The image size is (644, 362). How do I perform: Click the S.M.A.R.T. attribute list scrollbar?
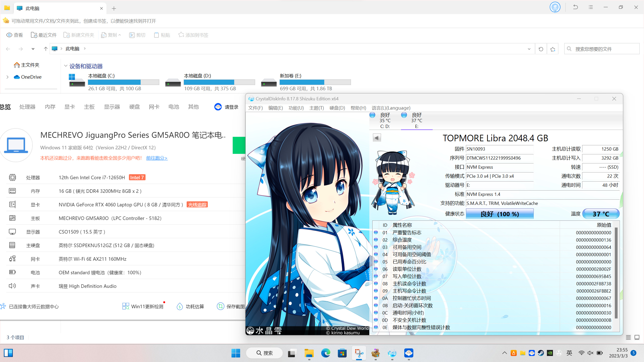point(616,273)
